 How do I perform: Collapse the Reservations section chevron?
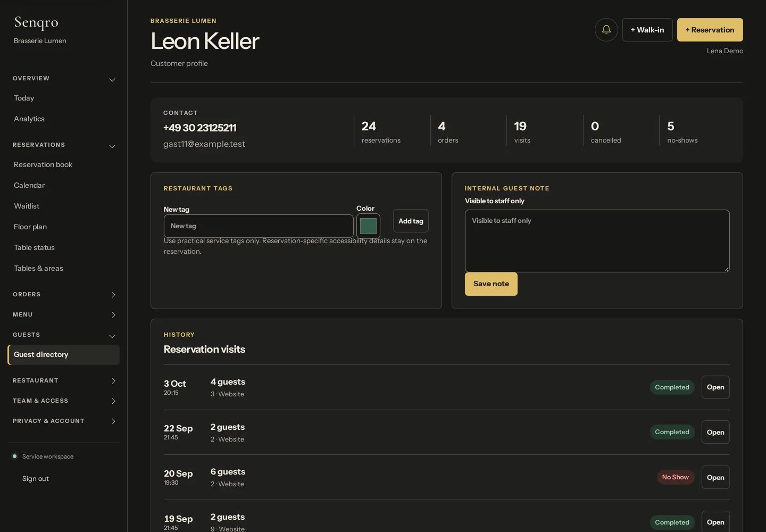pyautogui.click(x=112, y=146)
